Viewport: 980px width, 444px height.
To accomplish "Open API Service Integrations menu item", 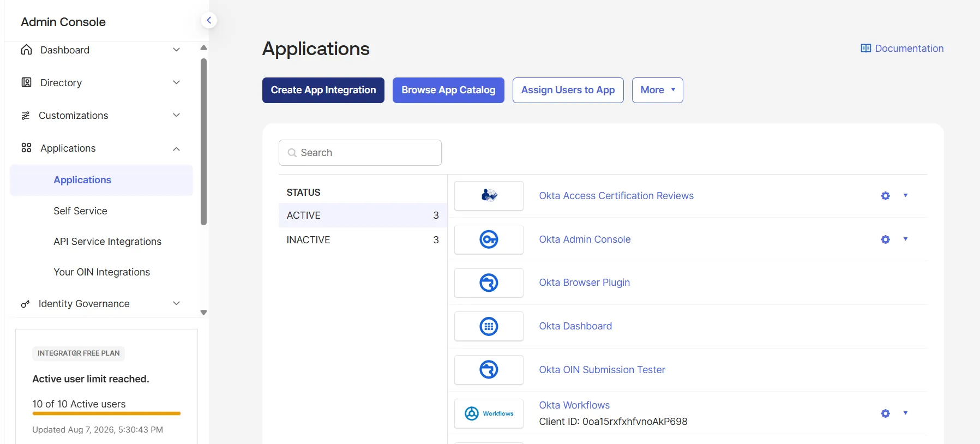I will [x=107, y=242].
